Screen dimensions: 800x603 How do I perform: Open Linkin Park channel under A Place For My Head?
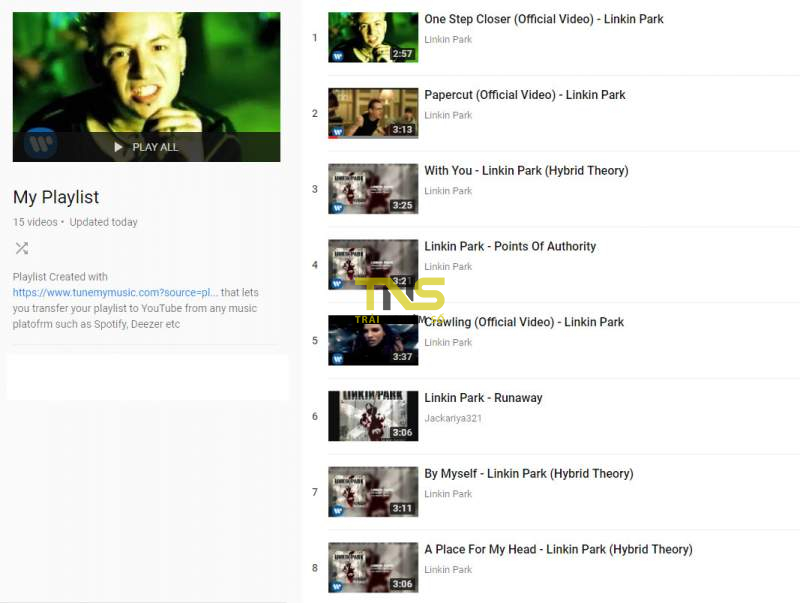click(448, 570)
